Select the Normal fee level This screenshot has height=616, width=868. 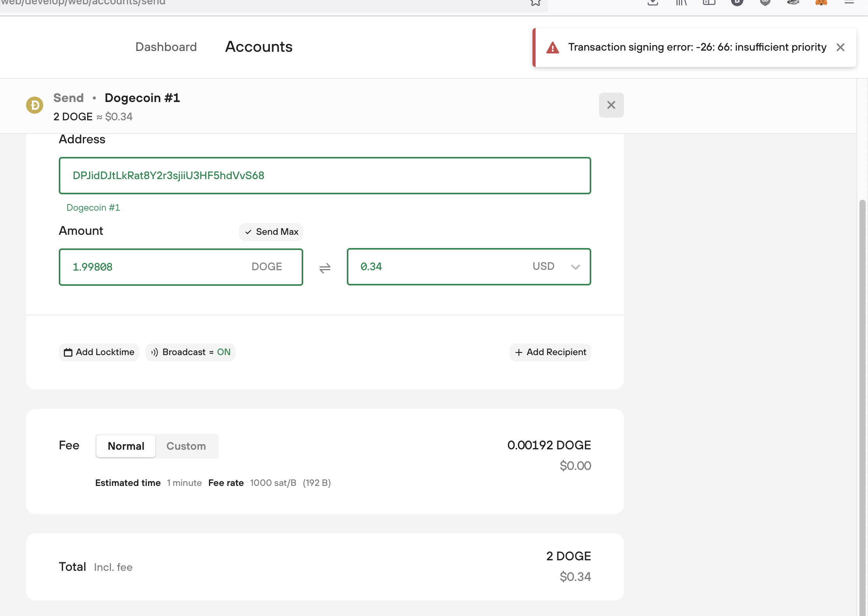tap(126, 446)
